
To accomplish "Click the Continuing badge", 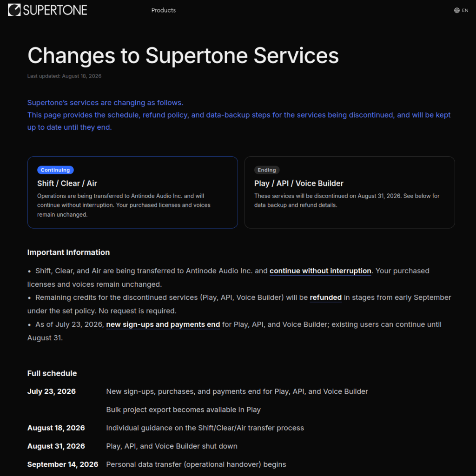I will pos(55,170).
